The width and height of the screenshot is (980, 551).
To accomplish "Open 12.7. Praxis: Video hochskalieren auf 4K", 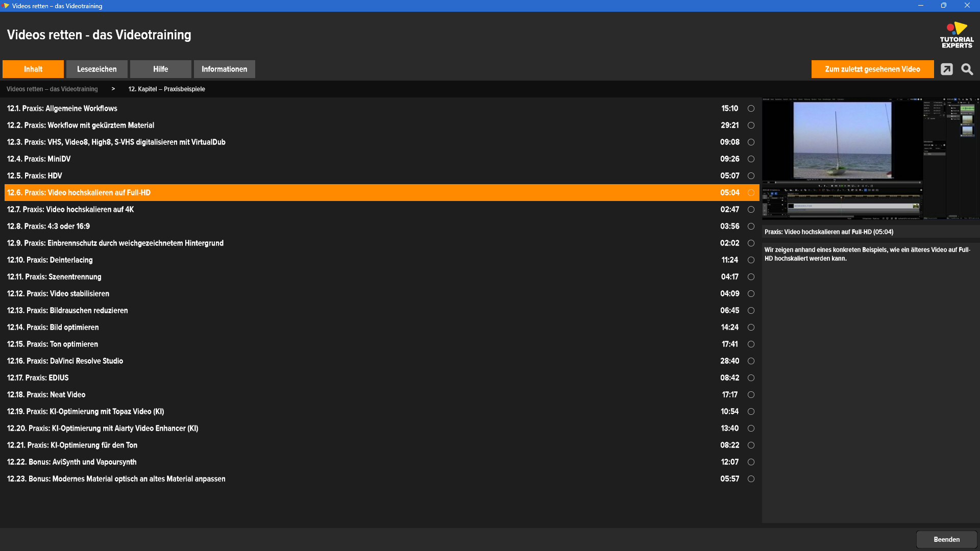I will tap(382, 209).
